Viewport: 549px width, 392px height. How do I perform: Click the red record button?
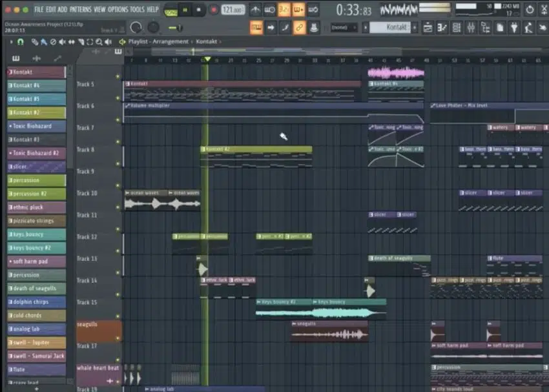click(213, 10)
